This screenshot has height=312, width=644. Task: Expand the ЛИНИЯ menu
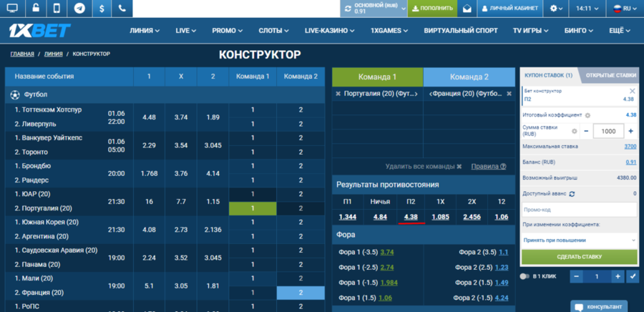tap(145, 30)
